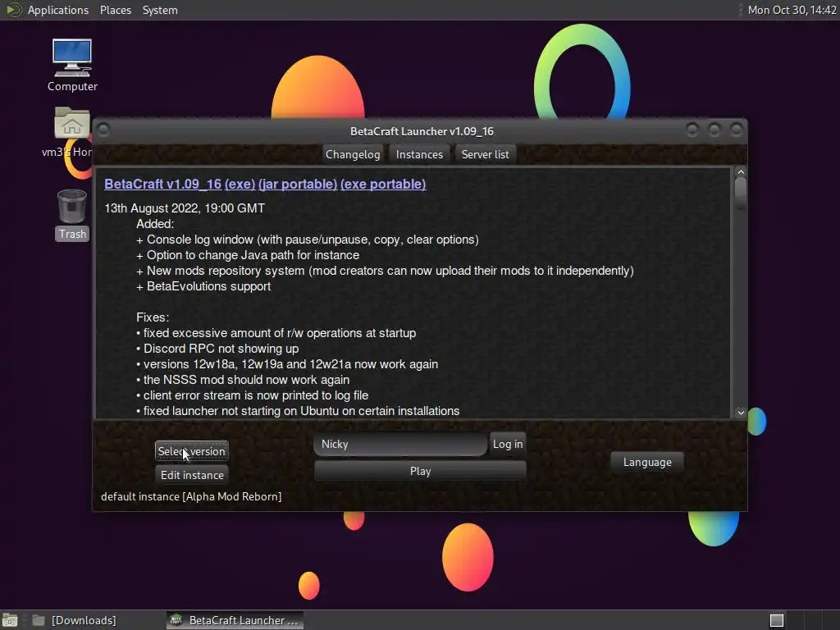The width and height of the screenshot is (840, 630).
Task: Click the 'BetaEvolutions support' changelog line
Action: (203, 286)
